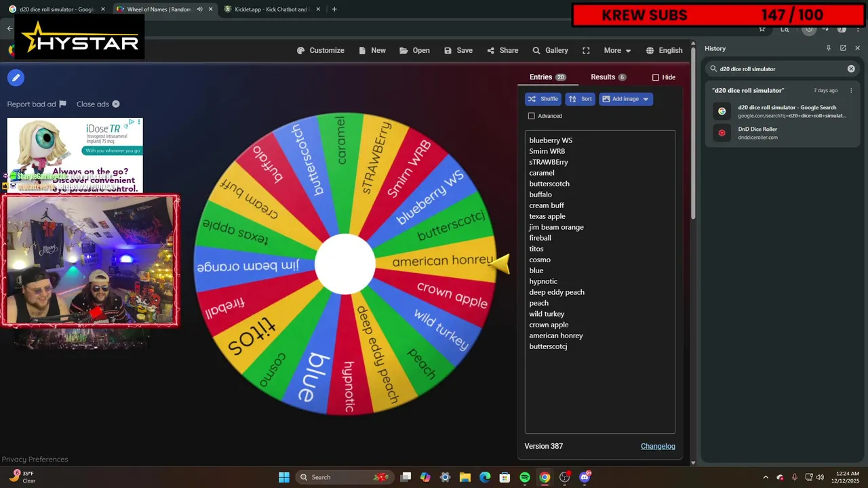This screenshot has width=868, height=488.
Task: Click the 'blueberry WS' entry text
Action: tap(551, 140)
